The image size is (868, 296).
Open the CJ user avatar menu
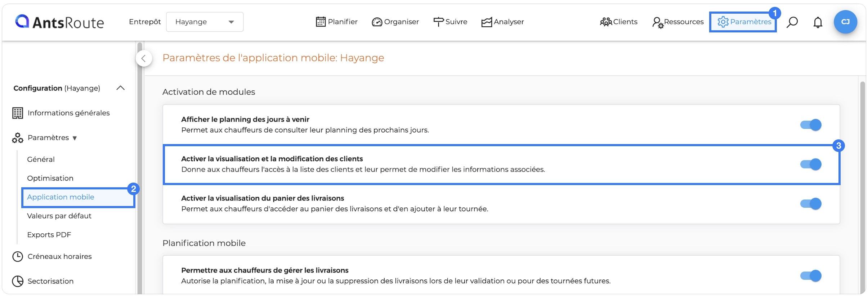pyautogui.click(x=845, y=22)
